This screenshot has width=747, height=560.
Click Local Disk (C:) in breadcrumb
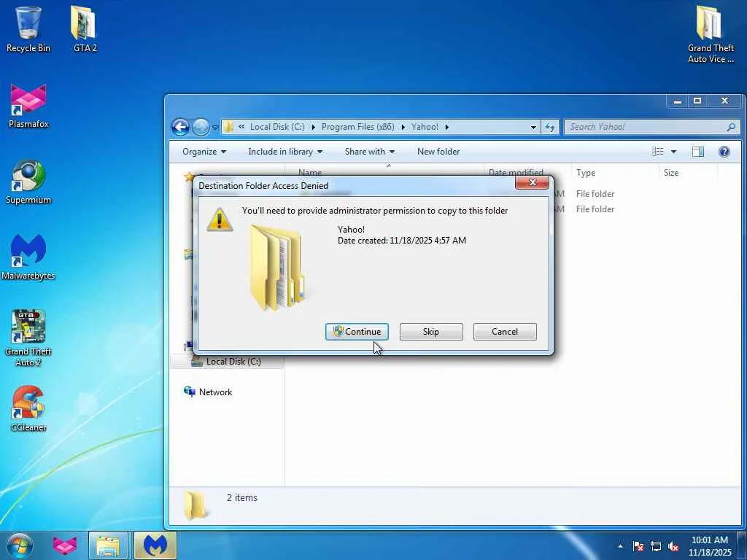pyautogui.click(x=277, y=127)
